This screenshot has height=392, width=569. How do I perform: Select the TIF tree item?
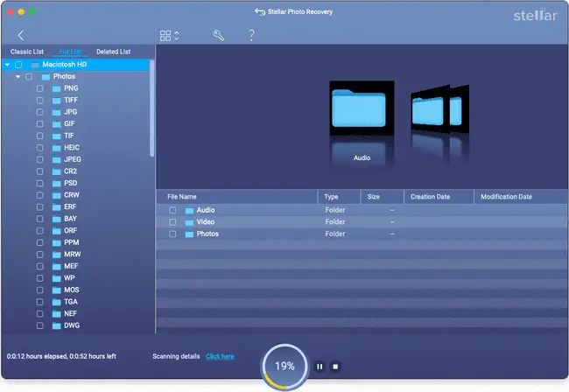pos(68,136)
